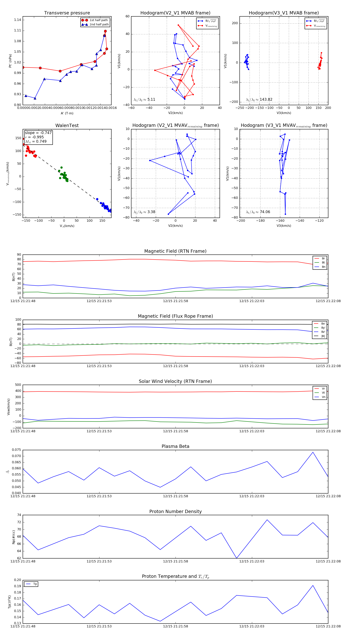351x644 pixels.
Task: Click the 'Plasma Beta' plot title
Action: click(x=175, y=446)
